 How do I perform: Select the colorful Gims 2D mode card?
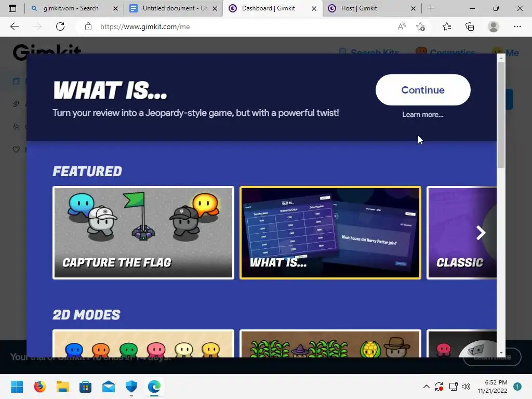click(143, 343)
